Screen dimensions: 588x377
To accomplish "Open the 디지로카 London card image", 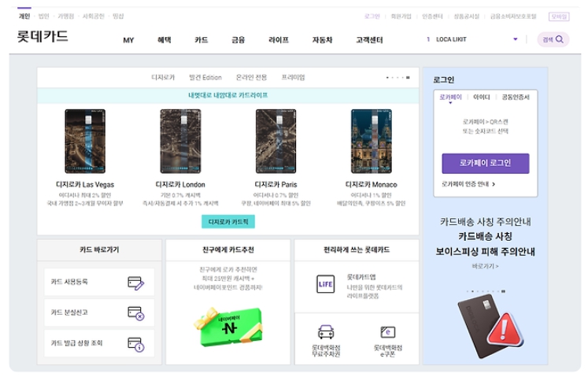I will [x=180, y=141].
